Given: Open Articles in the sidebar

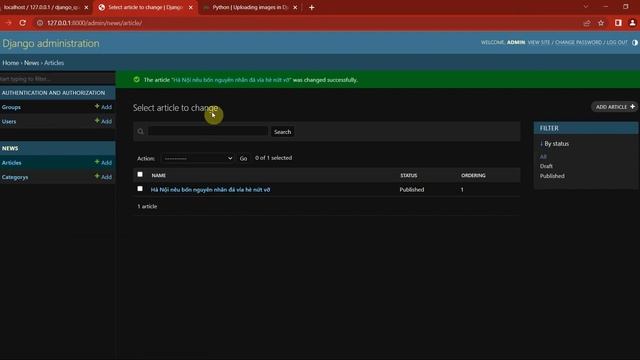Looking at the screenshot, I should (11, 163).
